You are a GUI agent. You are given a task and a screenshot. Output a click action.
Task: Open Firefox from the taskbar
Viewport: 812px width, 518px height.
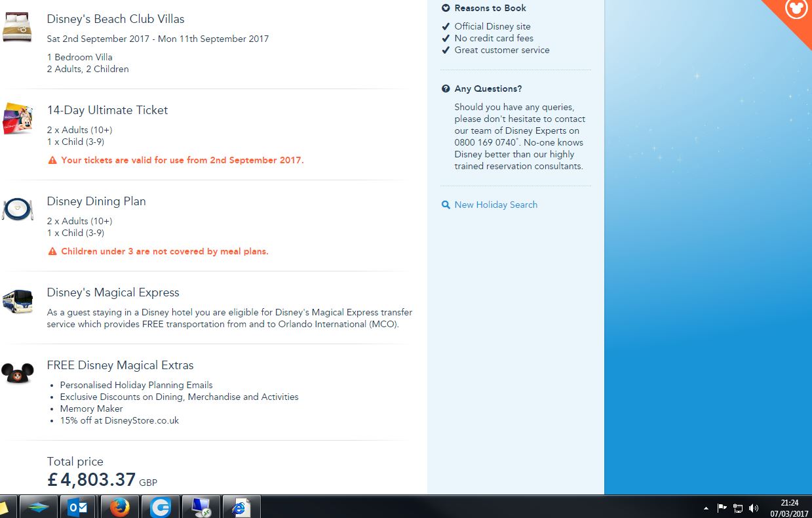pyautogui.click(x=119, y=507)
